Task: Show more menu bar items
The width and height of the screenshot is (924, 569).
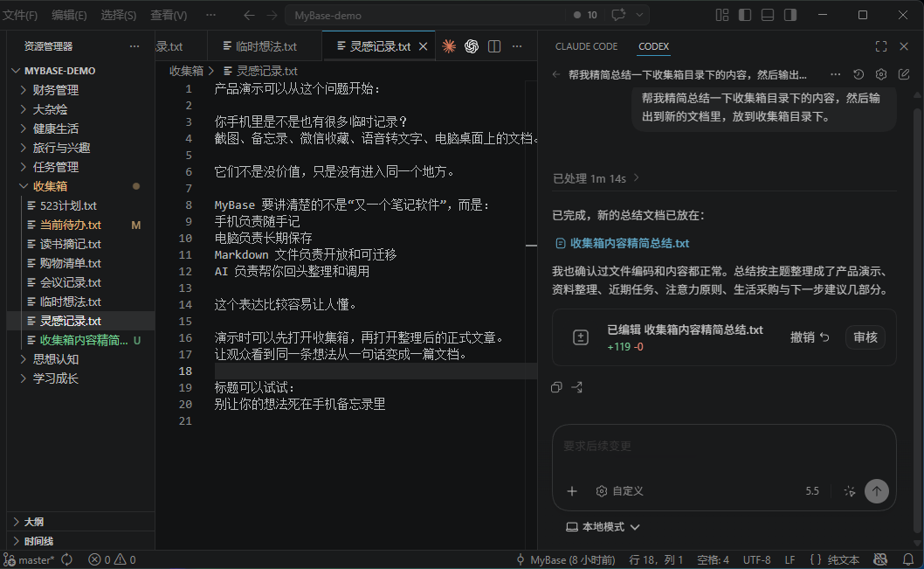Action: click(x=210, y=16)
